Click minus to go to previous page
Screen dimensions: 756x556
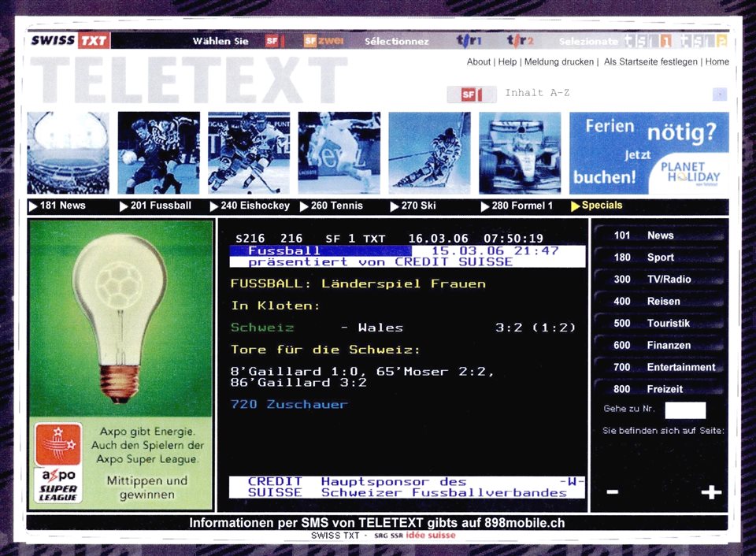coord(613,492)
